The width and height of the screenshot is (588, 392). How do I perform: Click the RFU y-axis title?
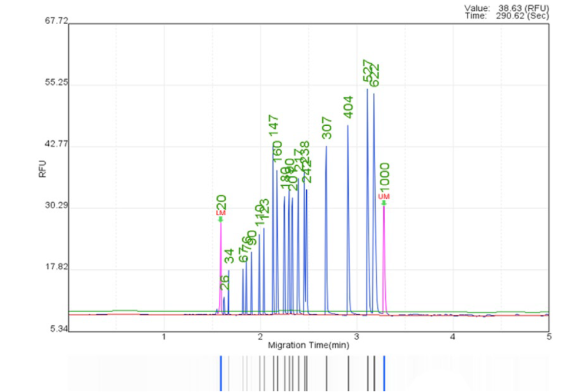42,169
